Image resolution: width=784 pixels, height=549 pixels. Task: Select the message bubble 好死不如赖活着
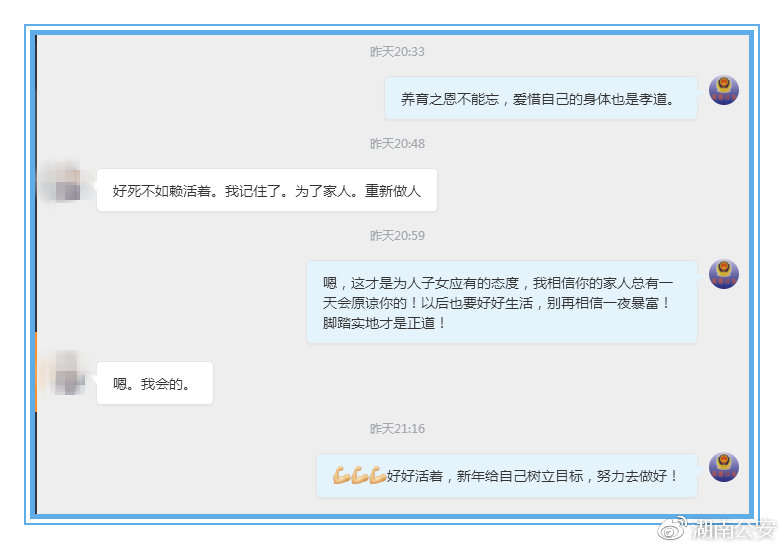[267, 190]
